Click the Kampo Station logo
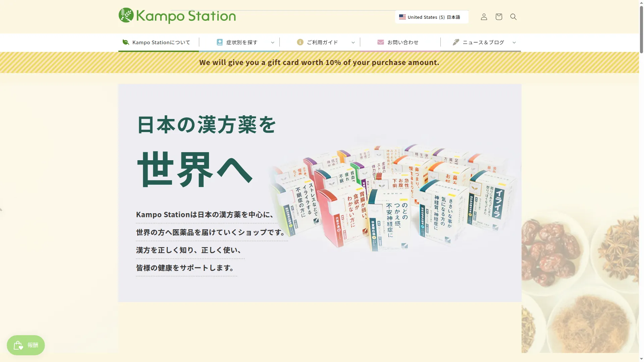The width and height of the screenshot is (644, 362). tap(177, 16)
